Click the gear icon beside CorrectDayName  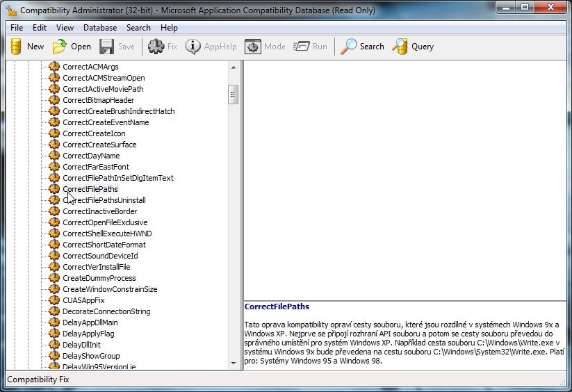click(54, 156)
